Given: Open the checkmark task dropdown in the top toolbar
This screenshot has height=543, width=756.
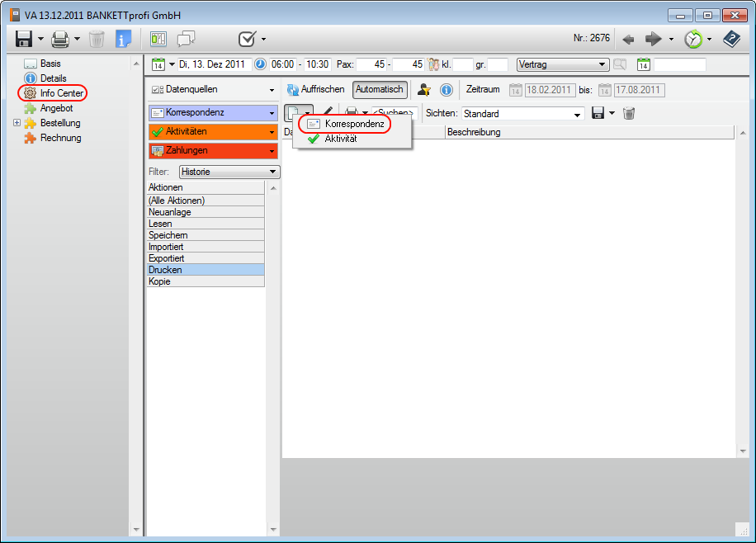Looking at the screenshot, I should 263,39.
